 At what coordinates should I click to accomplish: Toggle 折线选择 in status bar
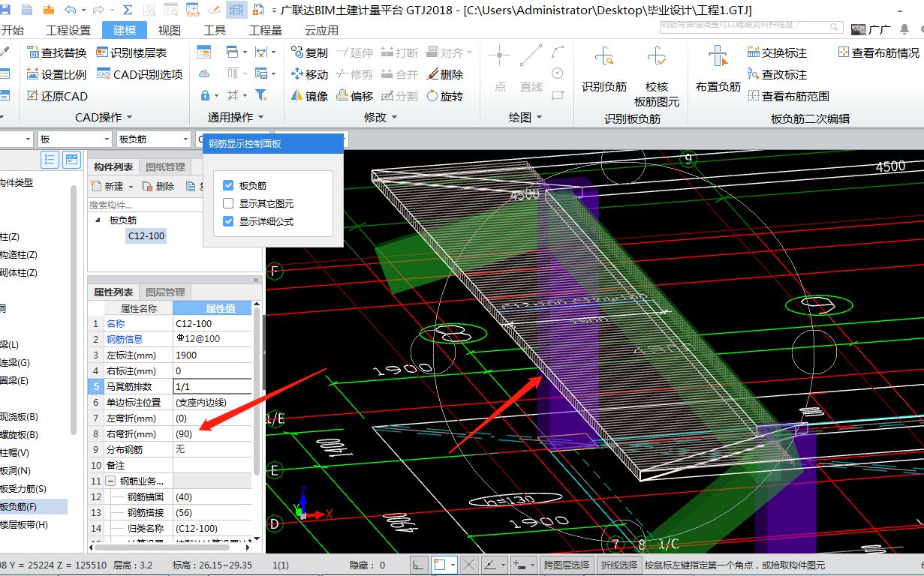(x=619, y=565)
